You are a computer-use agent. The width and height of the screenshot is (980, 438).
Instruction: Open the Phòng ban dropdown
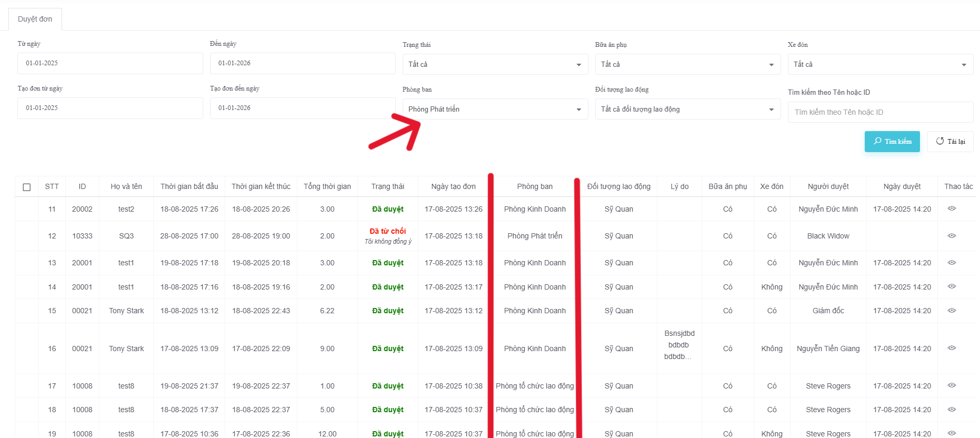(x=495, y=109)
